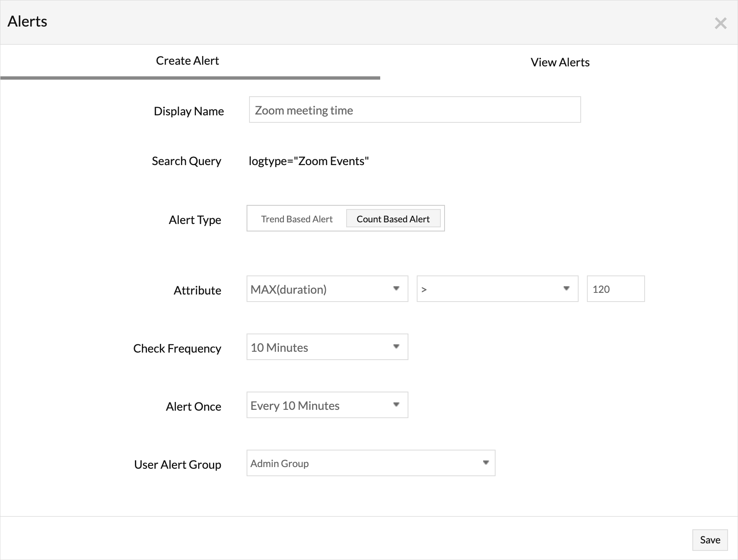Click the Save button
738x560 pixels.
tap(709, 540)
